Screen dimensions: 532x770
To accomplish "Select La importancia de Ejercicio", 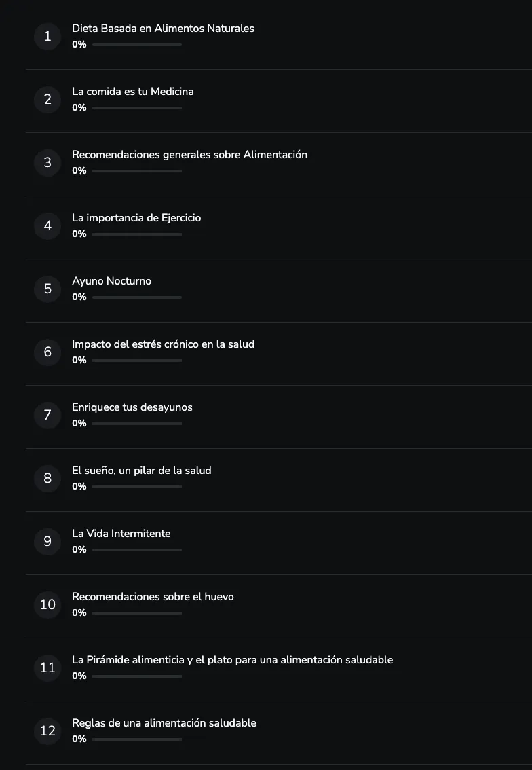I will pos(136,217).
